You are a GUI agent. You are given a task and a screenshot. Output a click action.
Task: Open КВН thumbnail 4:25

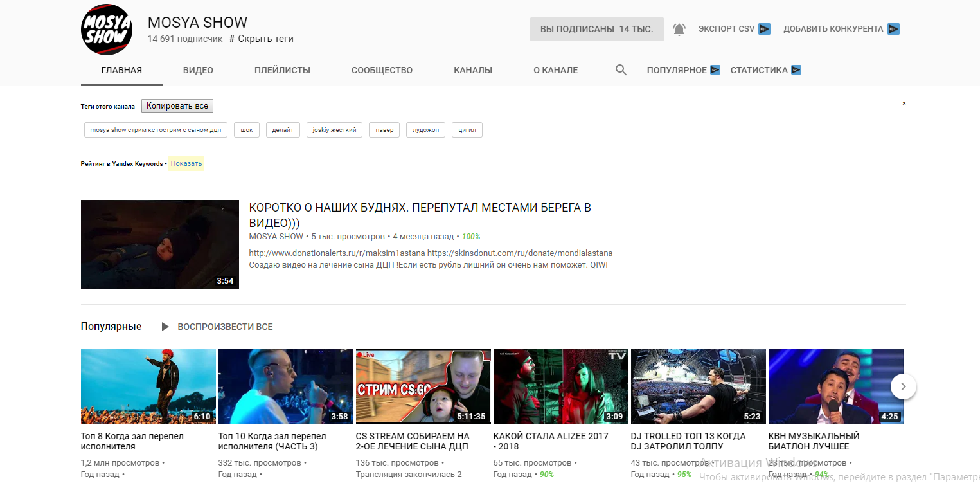pyautogui.click(x=836, y=386)
